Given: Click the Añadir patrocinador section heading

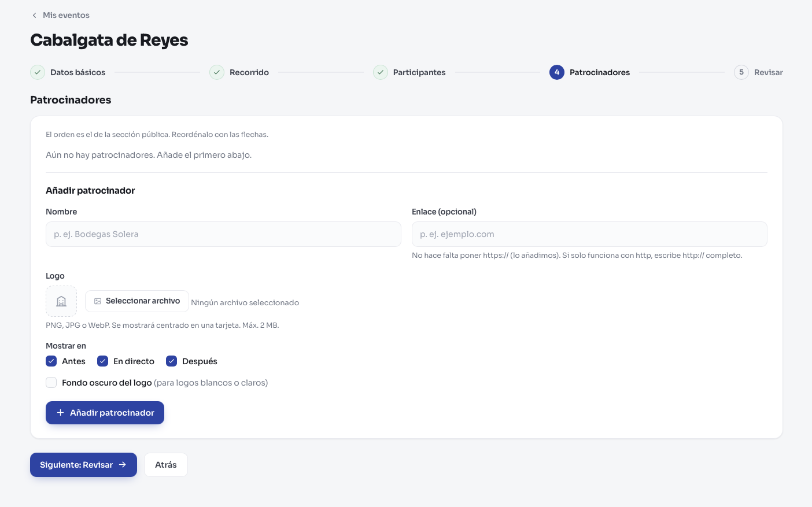Looking at the screenshot, I should pyautogui.click(x=90, y=190).
